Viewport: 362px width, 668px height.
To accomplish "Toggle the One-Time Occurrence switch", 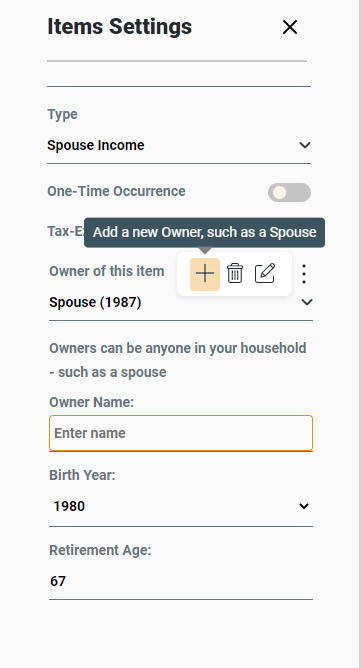I will coord(289,192).
